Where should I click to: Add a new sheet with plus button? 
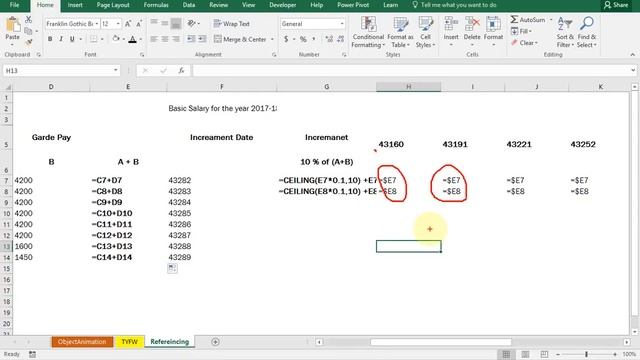coord(215,342)
